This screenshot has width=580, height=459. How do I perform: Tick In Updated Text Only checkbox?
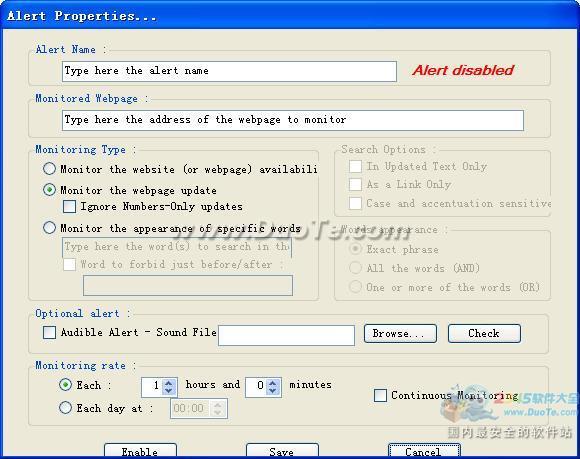click(355, 166)
